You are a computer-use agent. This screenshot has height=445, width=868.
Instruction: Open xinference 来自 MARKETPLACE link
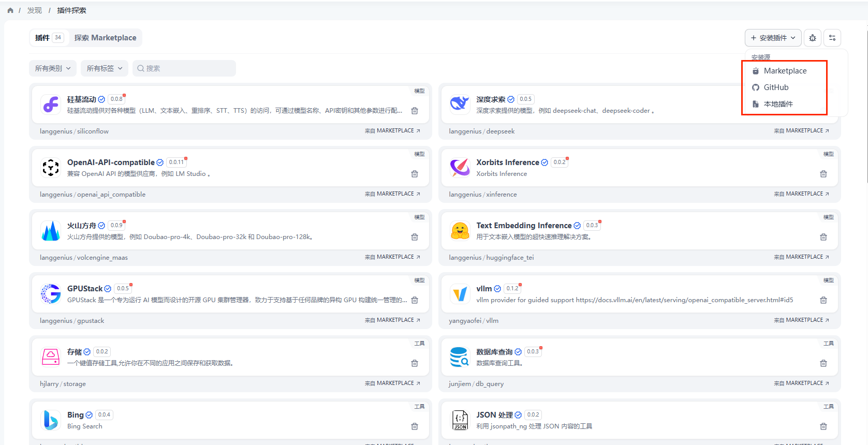tap(801, 194)
